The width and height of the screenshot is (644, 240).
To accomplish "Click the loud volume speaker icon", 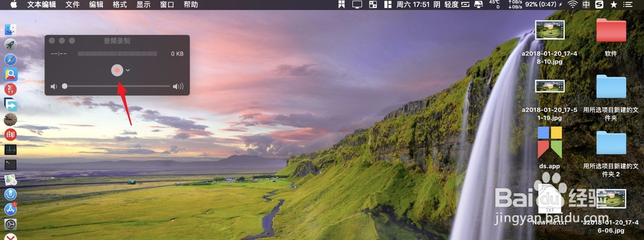I will [178, 86].
